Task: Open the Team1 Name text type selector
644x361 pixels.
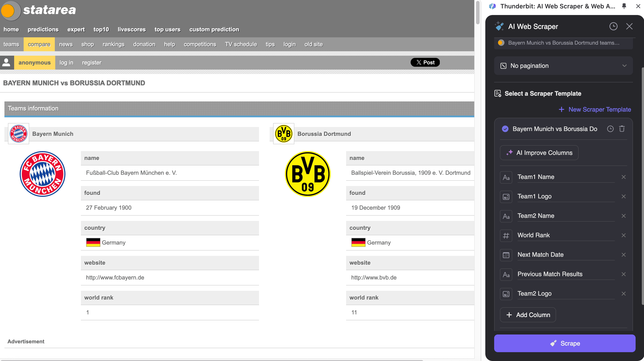Action: (506, 177)
